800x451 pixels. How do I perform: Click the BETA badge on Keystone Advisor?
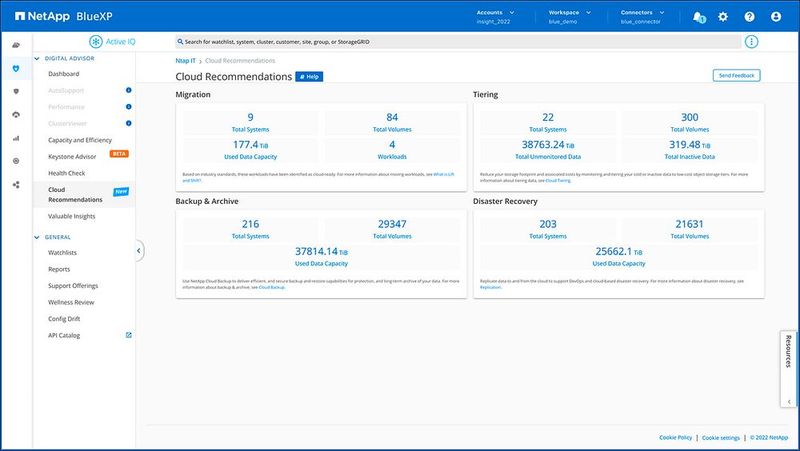click(x=119, y=154)
